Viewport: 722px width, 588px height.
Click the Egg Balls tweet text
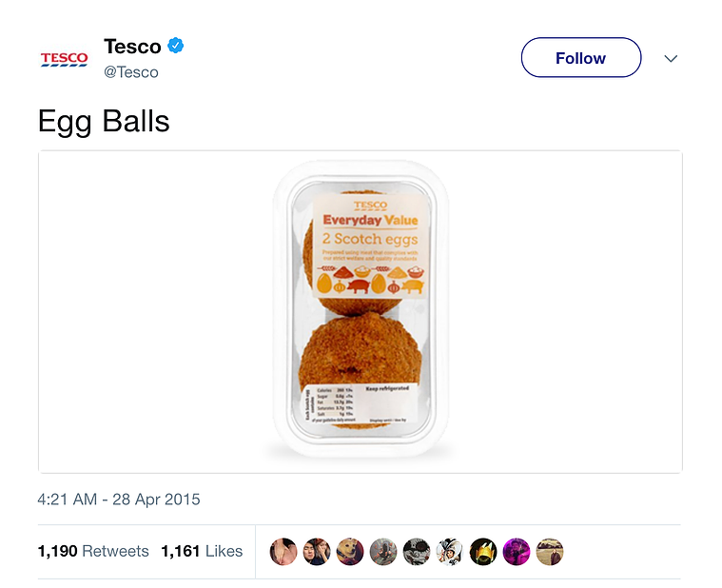tap(104, 122)
